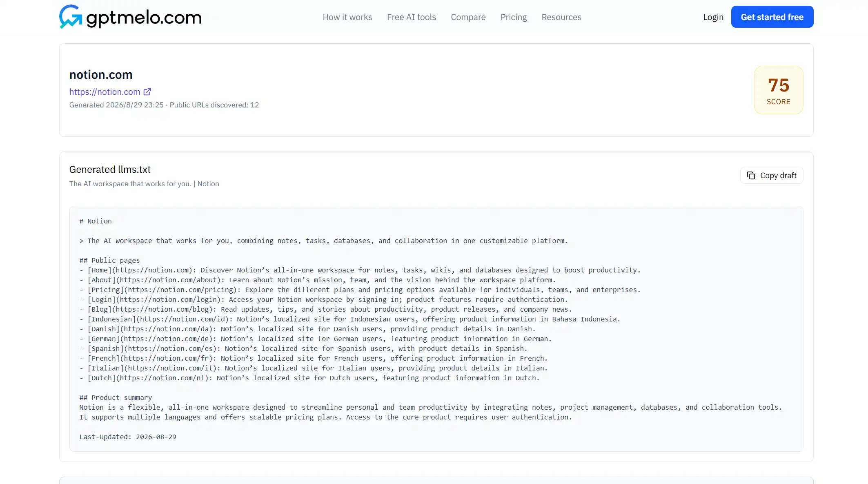Screen dimensions: 868x484
Task: Click the [Login] entry line in draft
Action: point(324,299)
